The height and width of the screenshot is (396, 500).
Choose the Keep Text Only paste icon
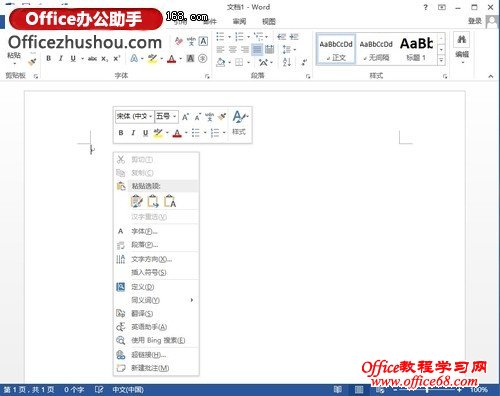pyautogui.click(x=170, y=201)
